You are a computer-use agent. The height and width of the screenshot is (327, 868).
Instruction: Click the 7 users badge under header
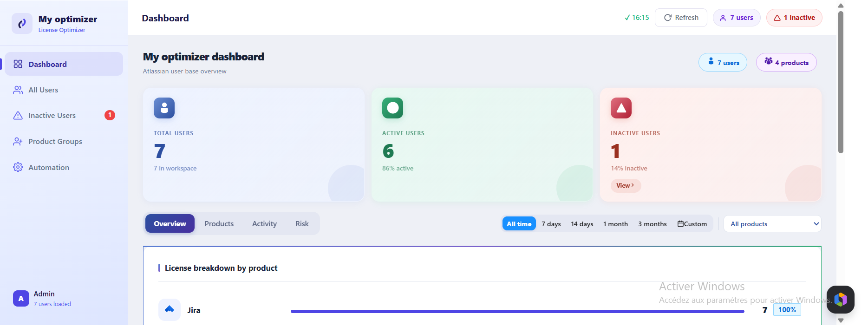coord(723,62)
